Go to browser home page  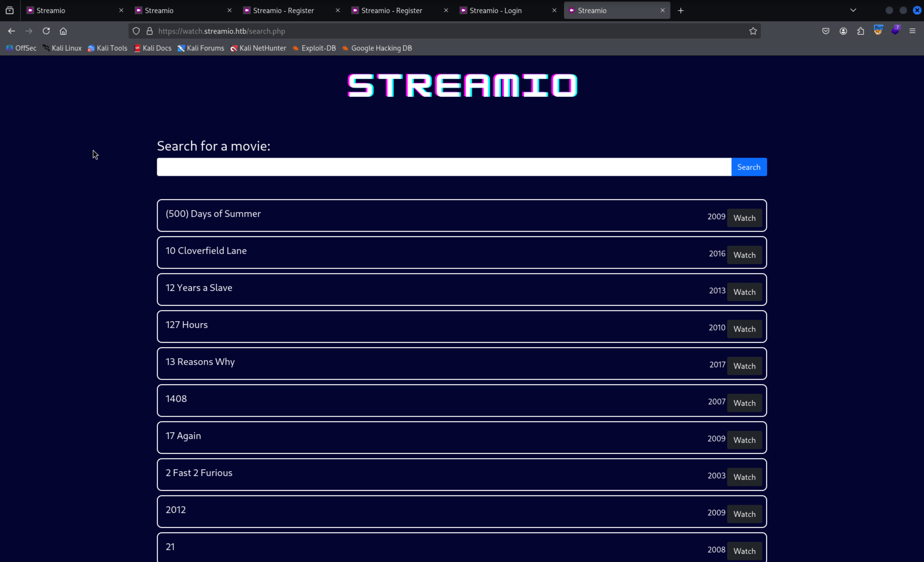63,31
